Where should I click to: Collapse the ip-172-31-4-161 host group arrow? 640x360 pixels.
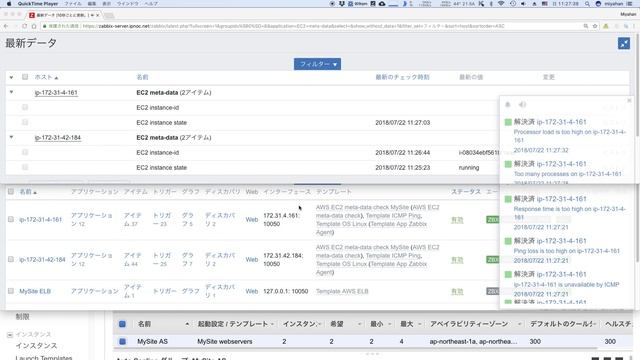pos(11,92)
